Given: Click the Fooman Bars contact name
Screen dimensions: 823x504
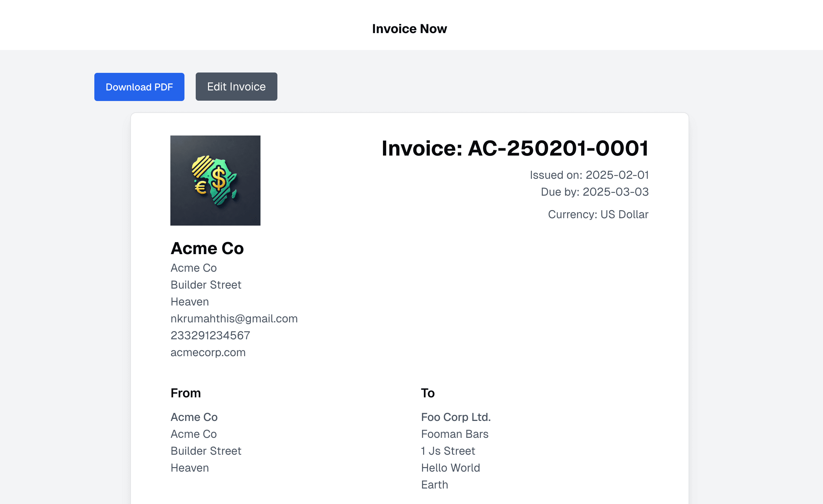Looking at the screenshot, I should tap(455, 434).
